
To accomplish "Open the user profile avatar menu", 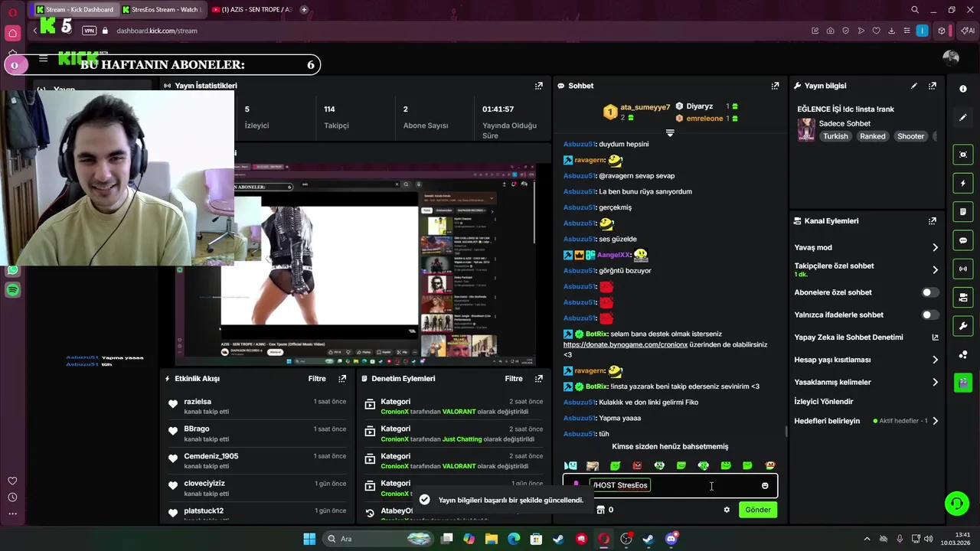I will point(951,58).
